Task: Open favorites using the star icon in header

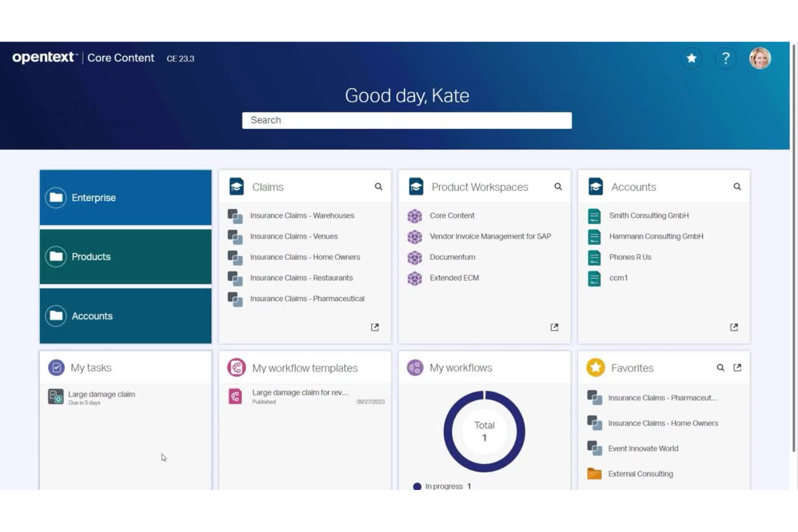Action: pos(692,58)
